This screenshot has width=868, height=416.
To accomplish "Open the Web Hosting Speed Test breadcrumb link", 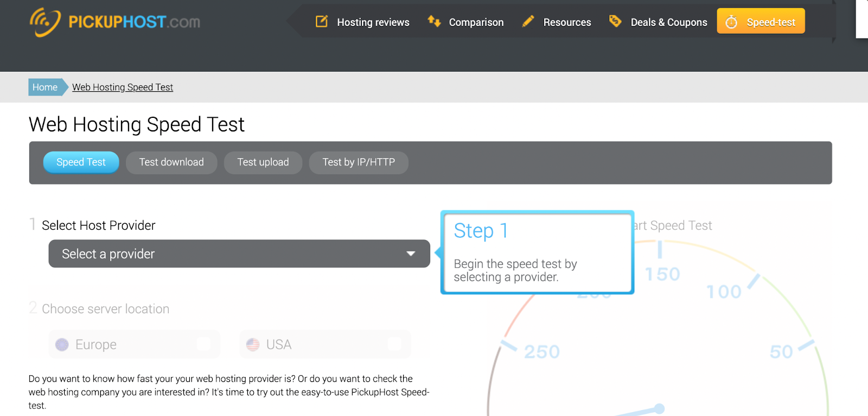I will click(123, 87).
